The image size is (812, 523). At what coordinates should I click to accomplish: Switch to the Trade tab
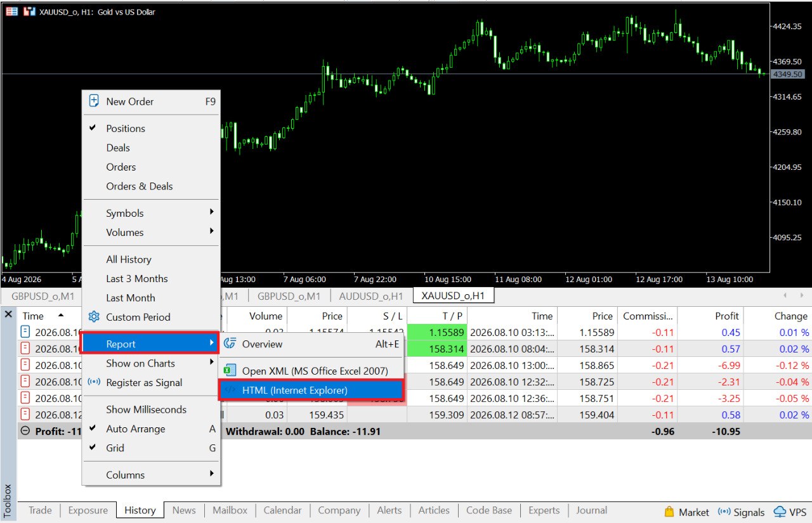pos(40,510)
